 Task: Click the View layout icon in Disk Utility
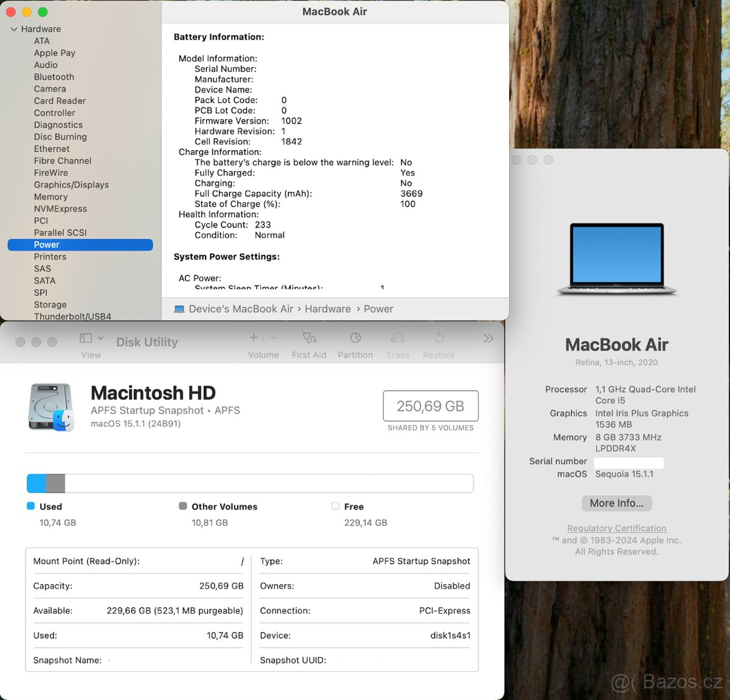click(x=85, y=337)
